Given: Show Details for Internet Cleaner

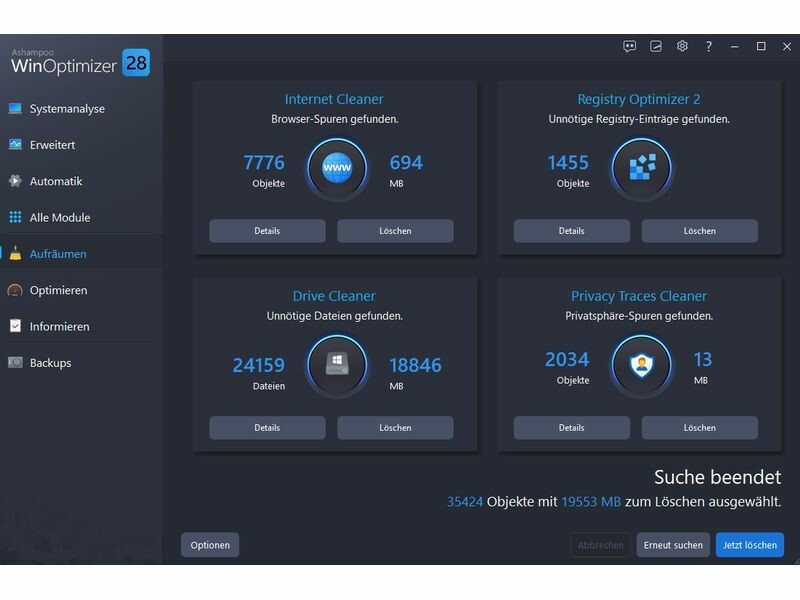Looking at the screenshot, I should click(267, 231).
